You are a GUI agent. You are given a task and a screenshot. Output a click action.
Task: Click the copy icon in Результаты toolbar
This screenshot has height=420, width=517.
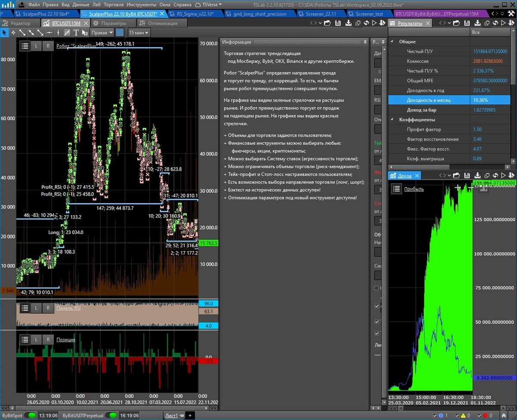[x=487, y=23]
